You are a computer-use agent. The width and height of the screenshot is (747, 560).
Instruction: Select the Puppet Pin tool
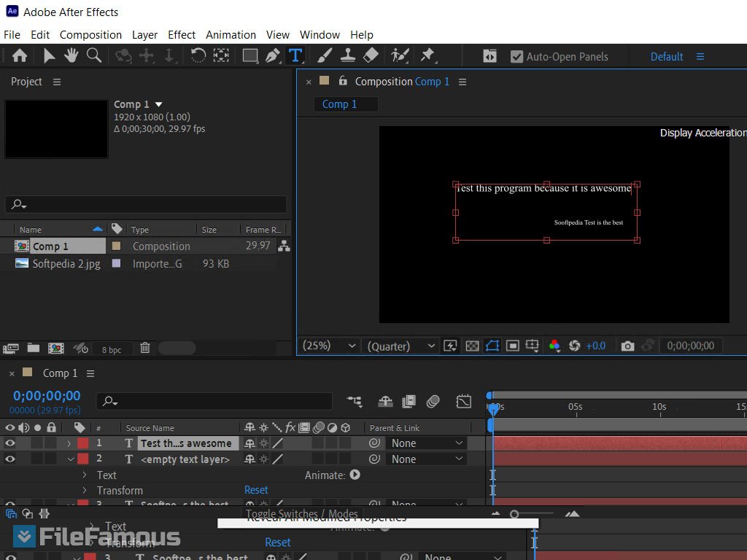[x=427, y=55]
